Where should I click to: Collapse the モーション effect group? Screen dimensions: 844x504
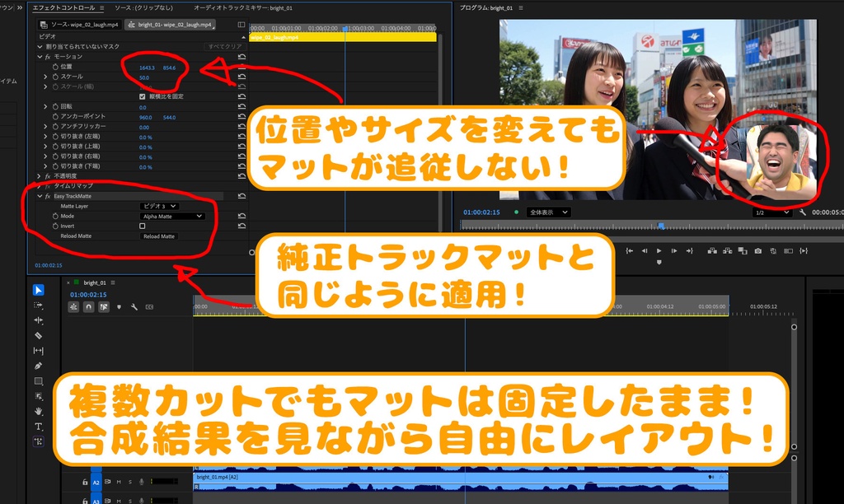pyautogui.click(x=40, y=57)
